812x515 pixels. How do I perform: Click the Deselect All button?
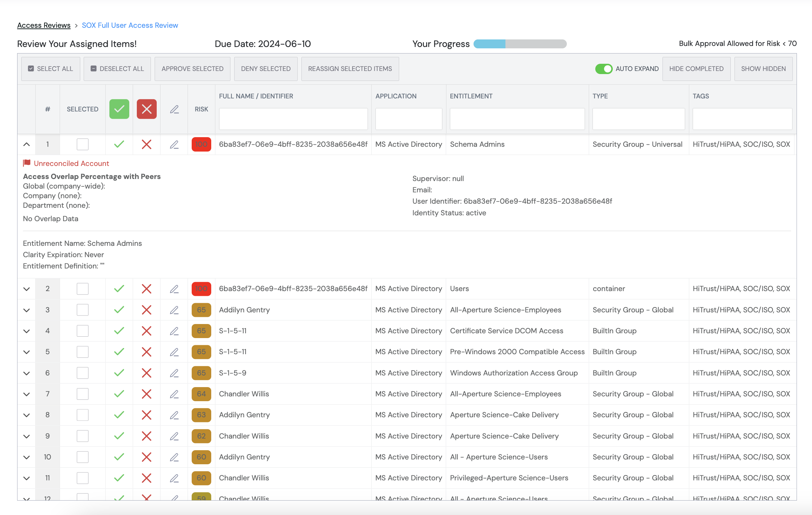[117, 69]
